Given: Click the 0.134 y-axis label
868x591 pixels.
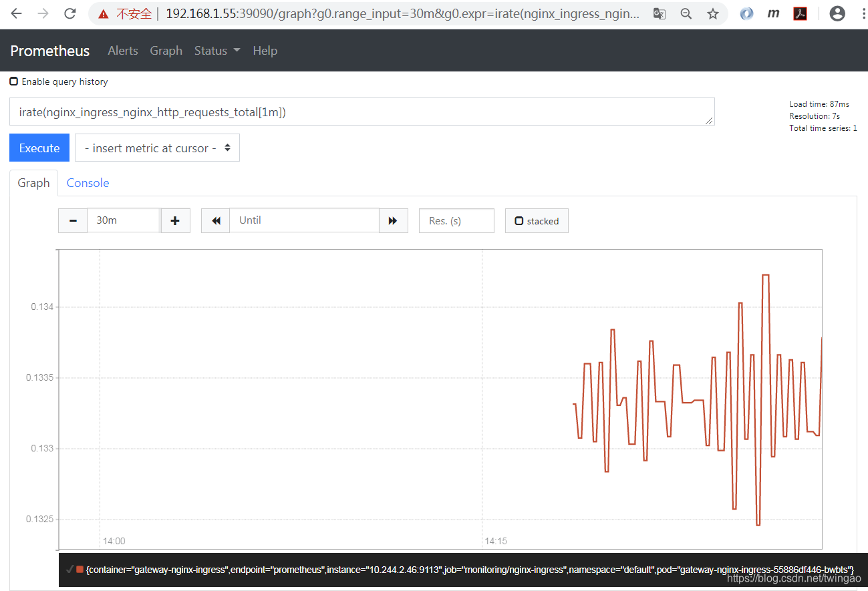Looking at the screenshot, I should (42, 307).
